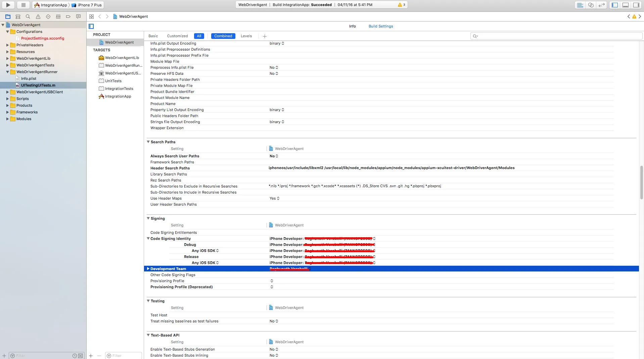Stop the running build
Image resolution: width=644 pixels, height=359 pixels.
point(23,5)
